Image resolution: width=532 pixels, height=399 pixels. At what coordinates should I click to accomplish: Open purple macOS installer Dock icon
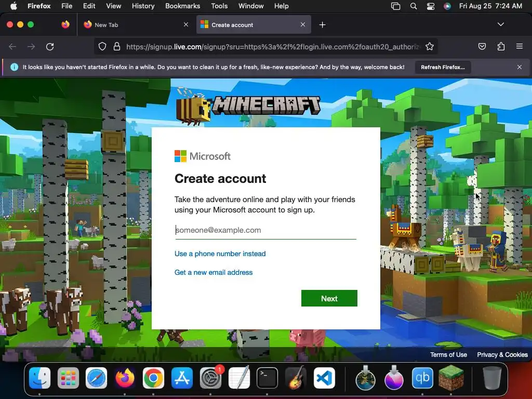pos(394,378)
